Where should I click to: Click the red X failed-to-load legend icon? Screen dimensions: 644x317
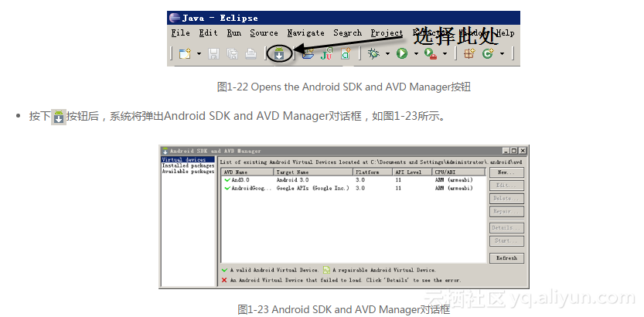tap(224, 280)
